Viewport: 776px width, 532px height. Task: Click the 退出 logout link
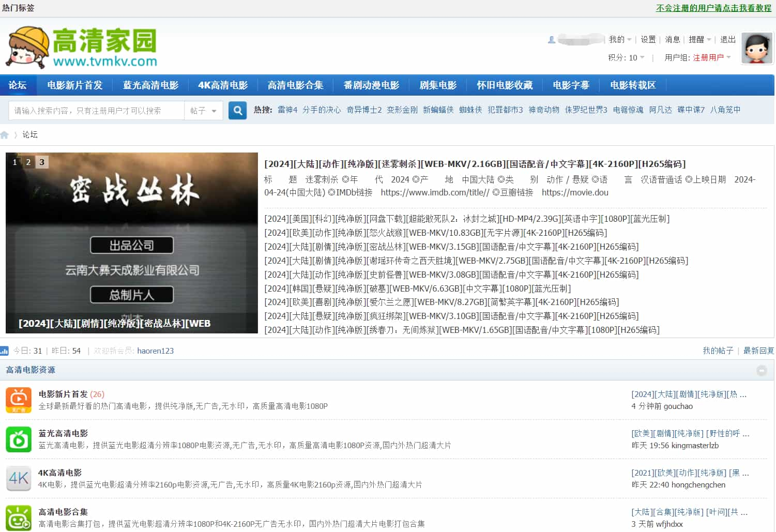click(x=728, y=39)
